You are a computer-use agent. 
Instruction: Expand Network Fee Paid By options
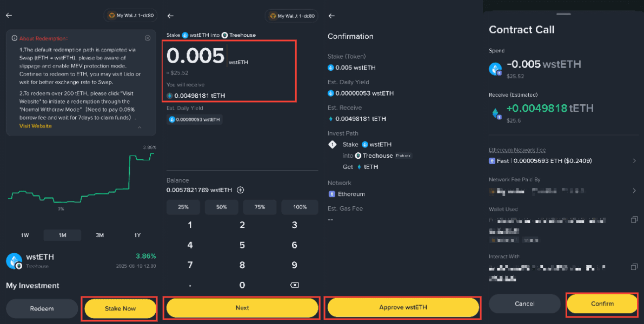(x=634, y=191)
